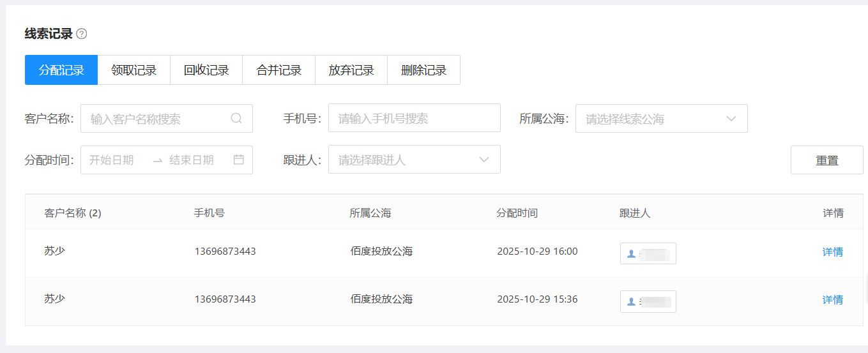Click the 所属公海 dropdown chevron arrow

pyautogui.click(x=731, y=119)
